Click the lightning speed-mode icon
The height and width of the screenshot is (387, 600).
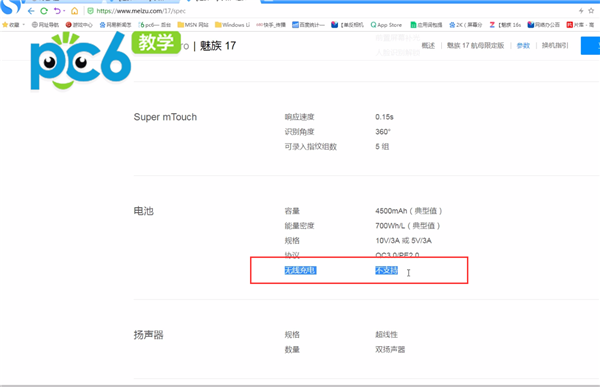pos(581,11)
